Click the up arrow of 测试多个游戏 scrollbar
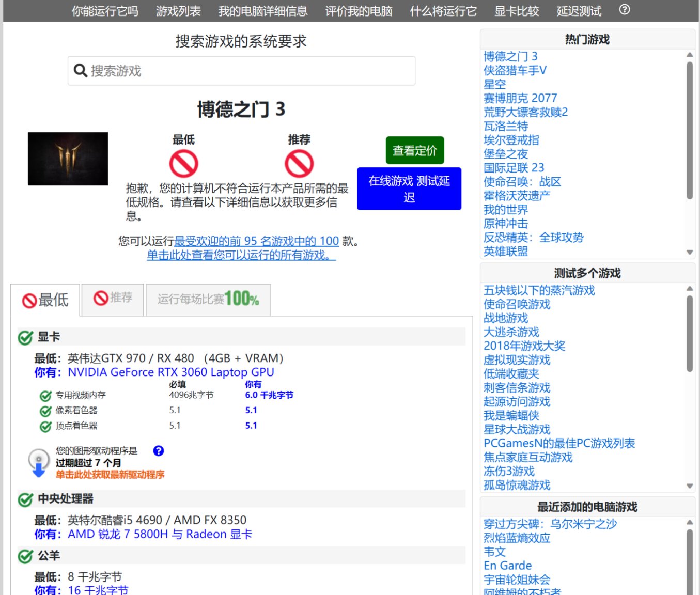 pos(690,289)
